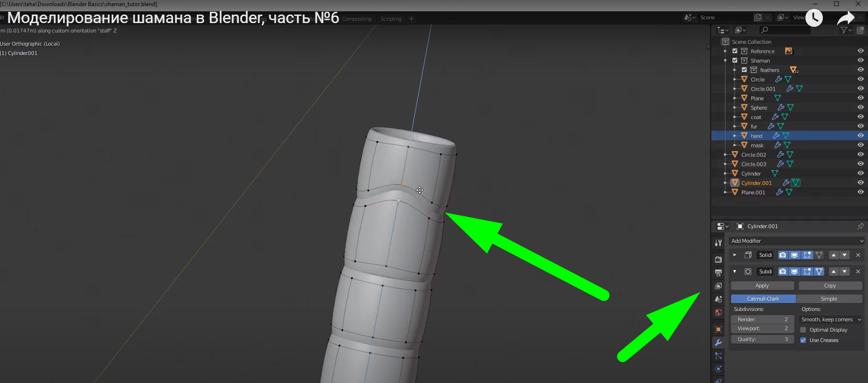Open the Add Modifier dropdown
The width and height of the screenshot is (868, 383).
[796, 241]
